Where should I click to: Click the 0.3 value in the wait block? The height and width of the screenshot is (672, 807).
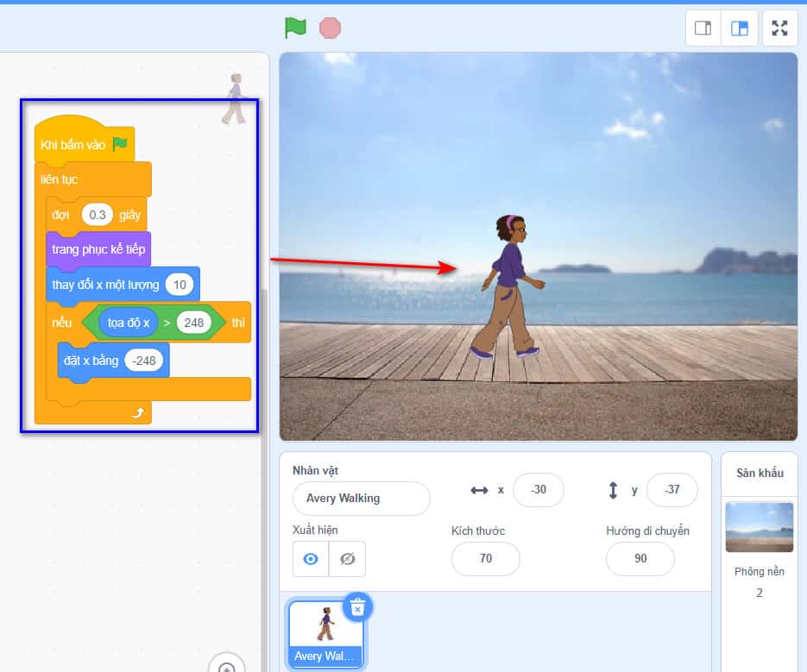98,215
